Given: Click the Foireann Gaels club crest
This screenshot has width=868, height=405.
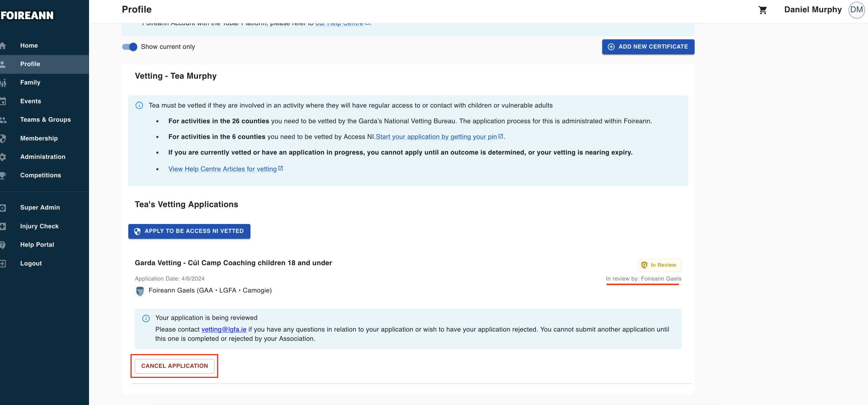Looking at the screenshot, I should pos(140,291).
